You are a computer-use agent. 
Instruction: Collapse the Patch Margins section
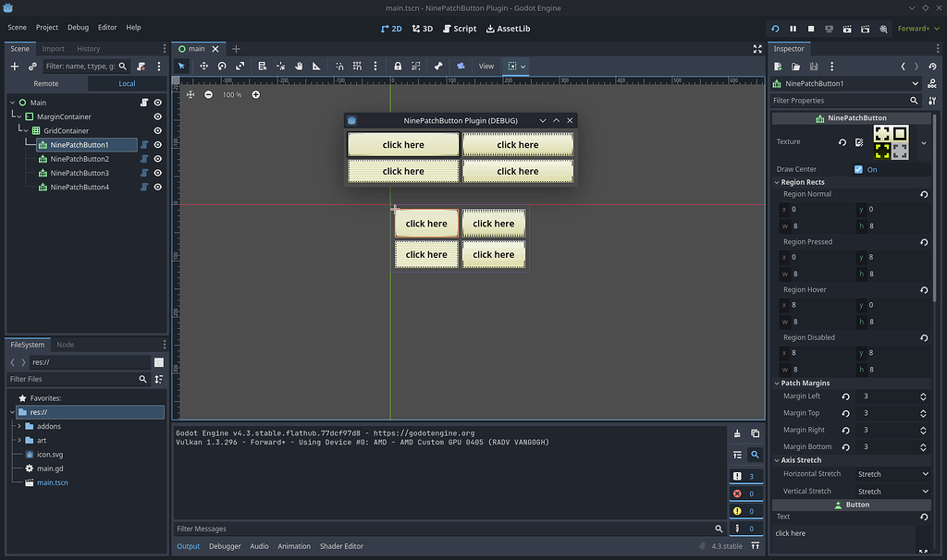coord(777,383)
